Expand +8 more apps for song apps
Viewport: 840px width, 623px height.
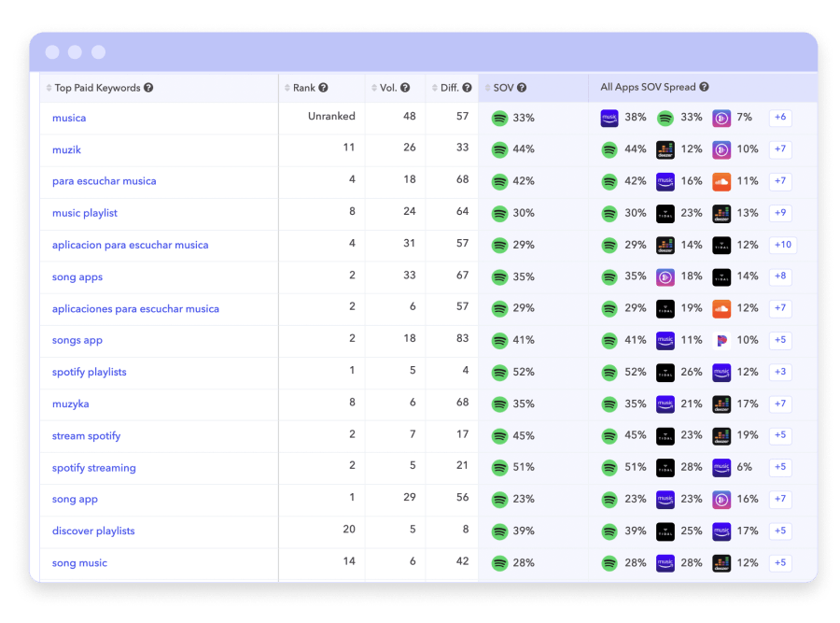coord(780,276)
